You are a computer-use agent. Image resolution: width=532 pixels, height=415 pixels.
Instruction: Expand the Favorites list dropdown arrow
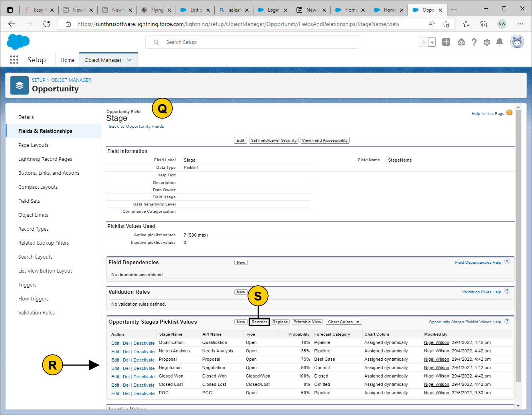point(432,42)
